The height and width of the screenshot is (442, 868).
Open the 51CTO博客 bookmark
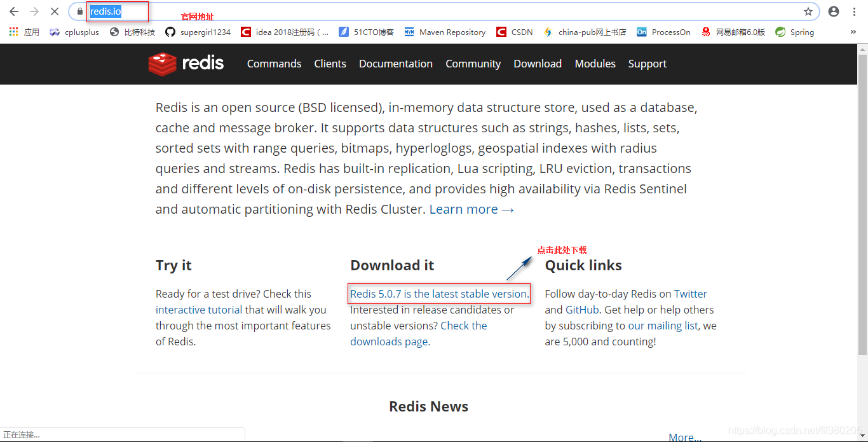tap(366, 32)
